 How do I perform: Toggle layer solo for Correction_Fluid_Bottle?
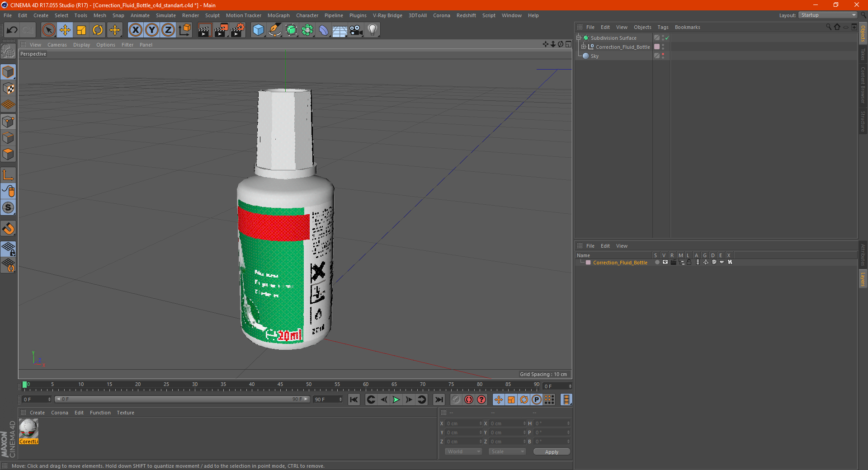point(657,262)
